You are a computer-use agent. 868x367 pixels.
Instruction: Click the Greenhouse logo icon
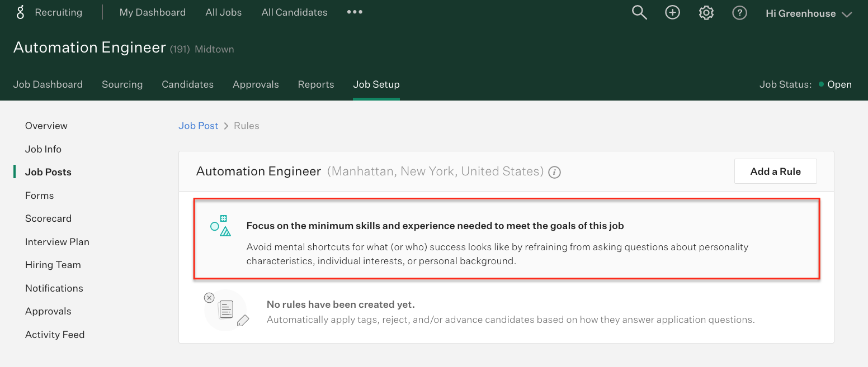coord(21,12)
